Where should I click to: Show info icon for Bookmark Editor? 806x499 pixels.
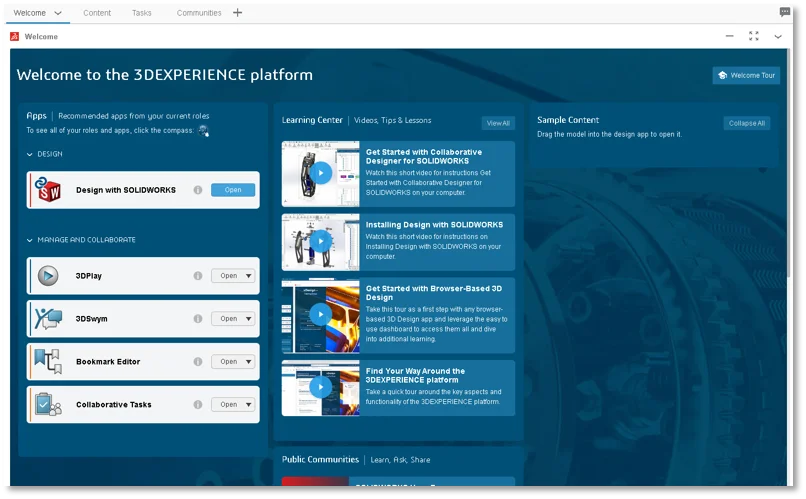pos(198,362)
